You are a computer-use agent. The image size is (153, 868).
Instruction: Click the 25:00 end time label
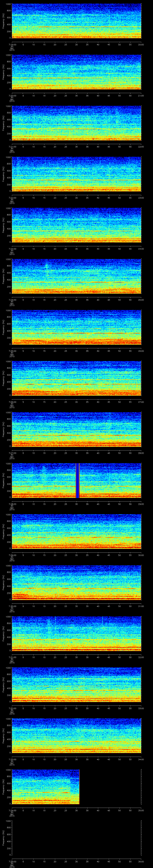coord(141,300)
